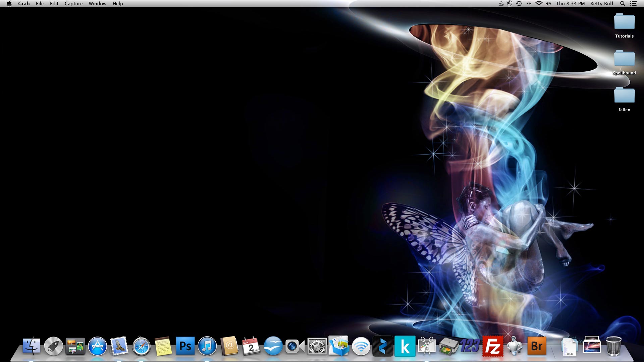
Task: Open System Preferences gear icon
Action: 317,346
